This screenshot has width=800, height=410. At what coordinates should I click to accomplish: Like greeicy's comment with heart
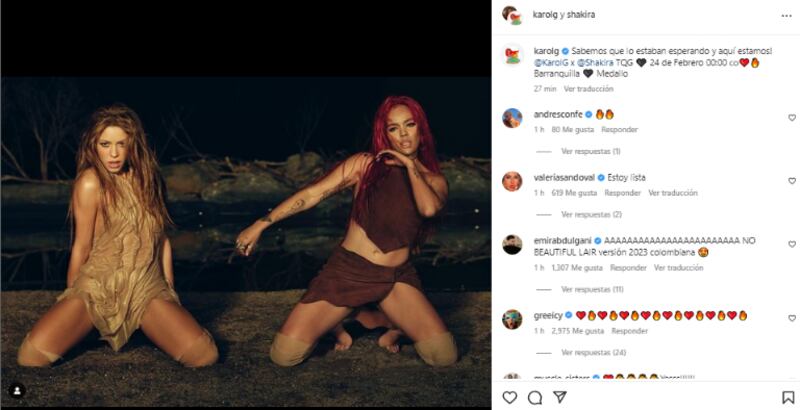click(792, 318)
